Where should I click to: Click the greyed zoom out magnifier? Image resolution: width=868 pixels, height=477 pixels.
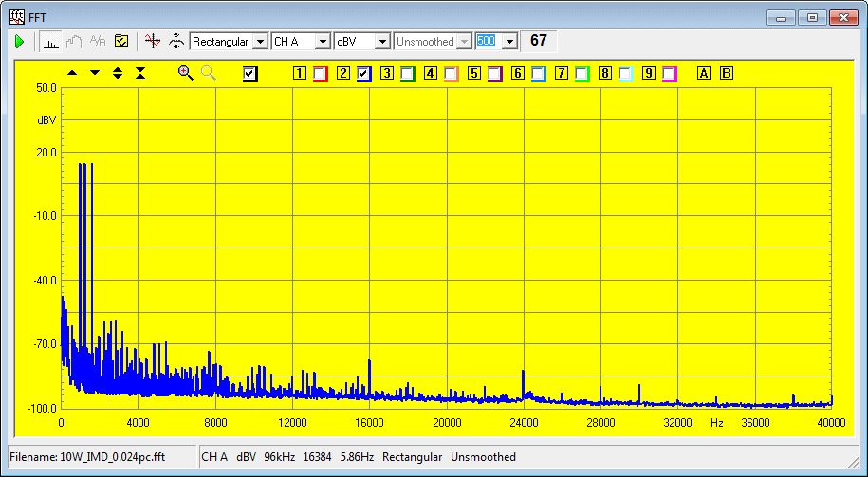pyautogui.click(x=209, y=73)
